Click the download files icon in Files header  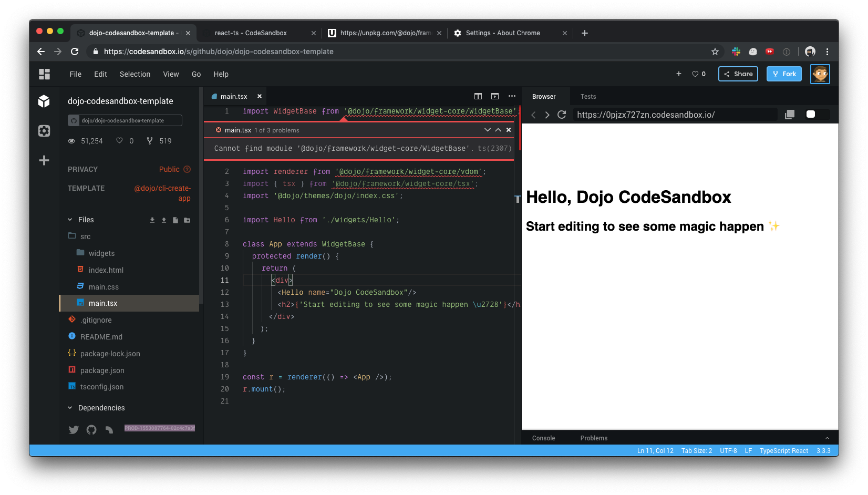152,220
